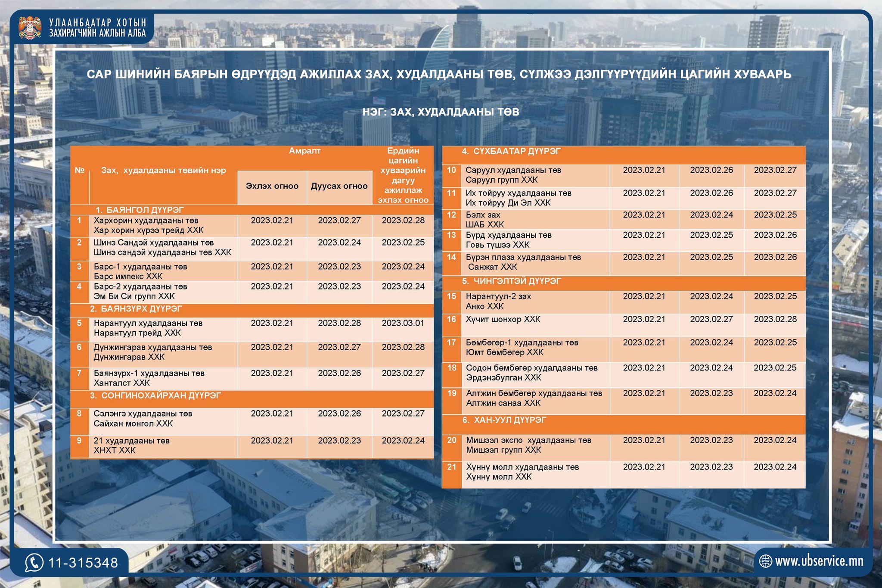The width and height of the screenshot is (882, 588).
Task: Select the Баянгол дүүрэг section header
Action: 140,210
